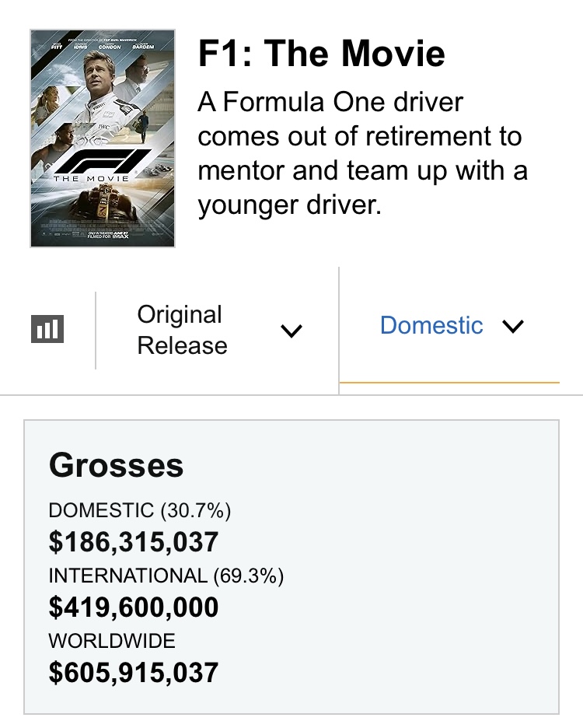Click the domestic gross $186,315,037

[x=134, y=541]
